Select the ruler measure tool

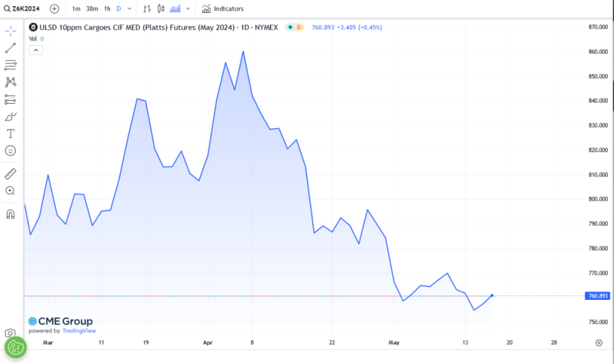[10, 174]
